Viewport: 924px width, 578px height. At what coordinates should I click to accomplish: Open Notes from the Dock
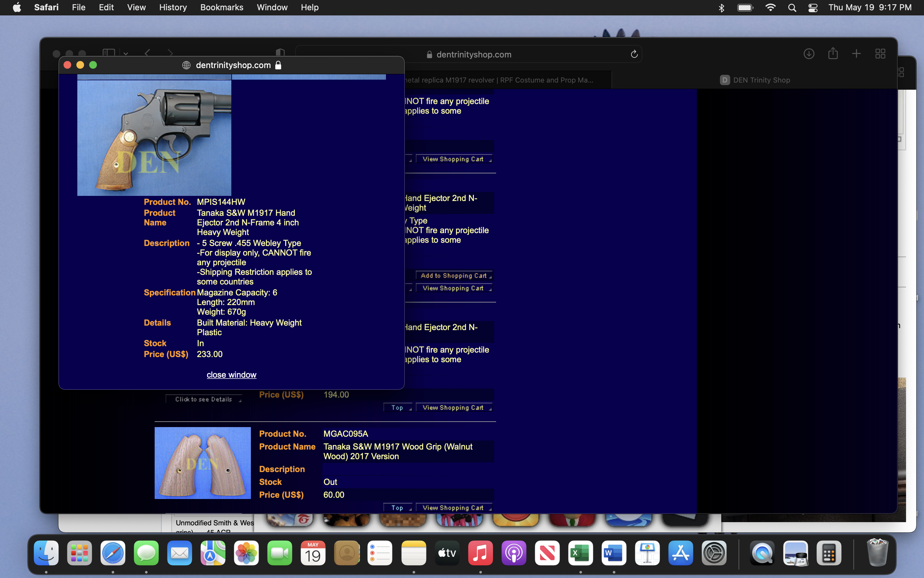(414, 553)
